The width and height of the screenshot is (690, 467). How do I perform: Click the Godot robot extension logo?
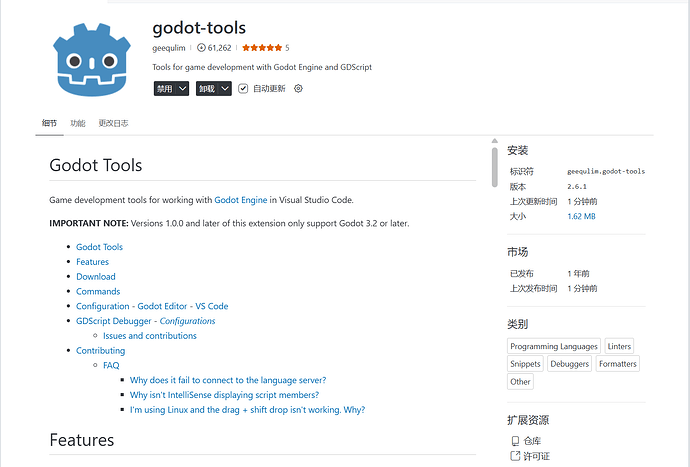click(92, 60)
